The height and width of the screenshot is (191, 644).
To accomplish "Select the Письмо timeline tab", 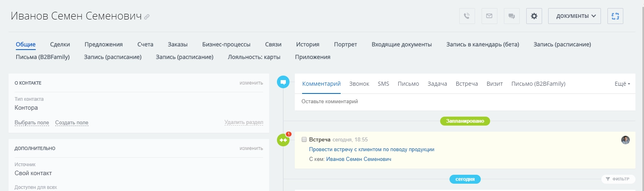I will (x=408, y=84).
